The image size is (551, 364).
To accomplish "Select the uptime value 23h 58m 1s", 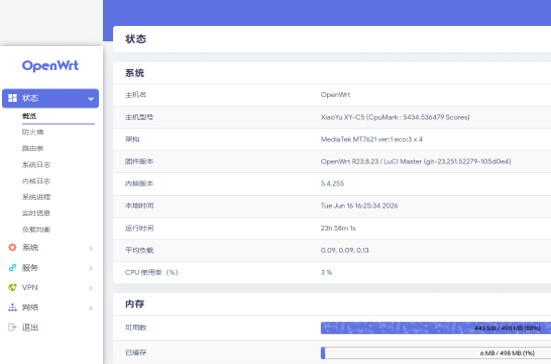I will (338, 228).
